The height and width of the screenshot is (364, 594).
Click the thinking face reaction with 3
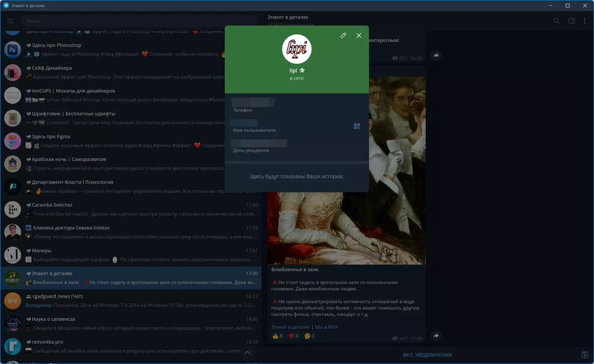point(309,336)
